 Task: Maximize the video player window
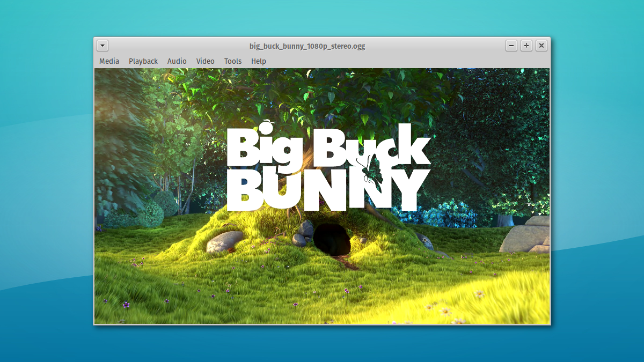pyautogui.click(x=526, y=46)
